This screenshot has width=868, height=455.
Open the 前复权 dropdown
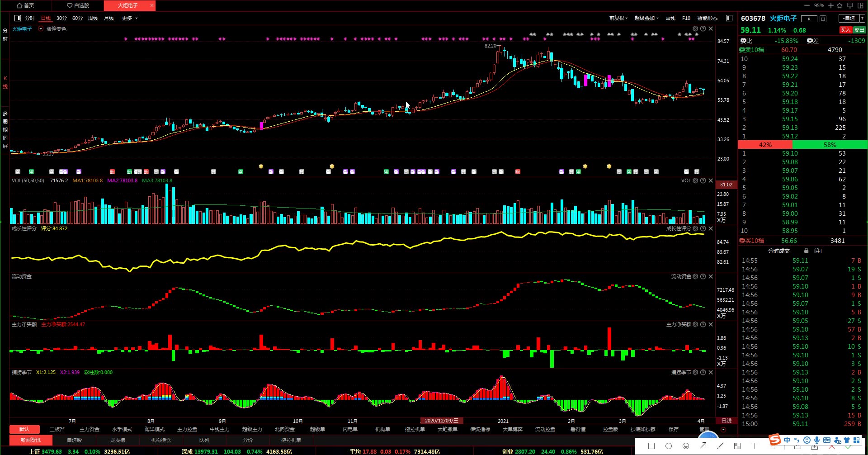click(618, 18)
